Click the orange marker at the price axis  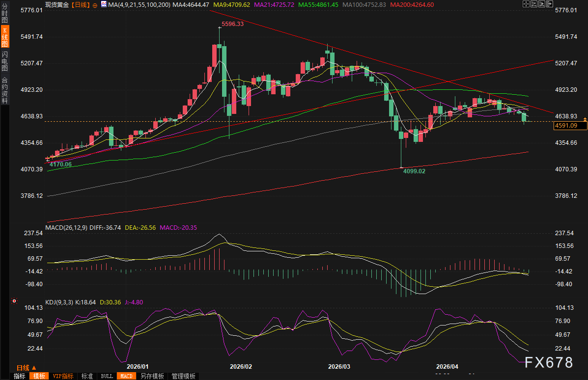585,119
